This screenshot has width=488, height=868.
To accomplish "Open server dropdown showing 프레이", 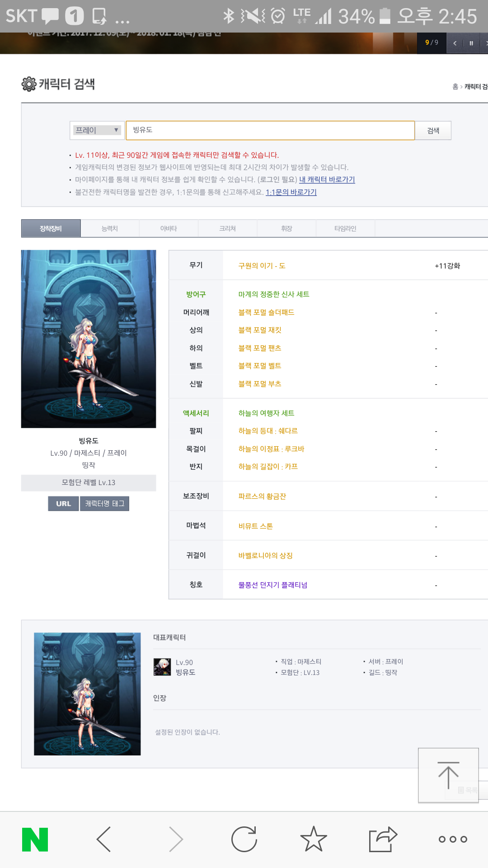I will point(97,130).
